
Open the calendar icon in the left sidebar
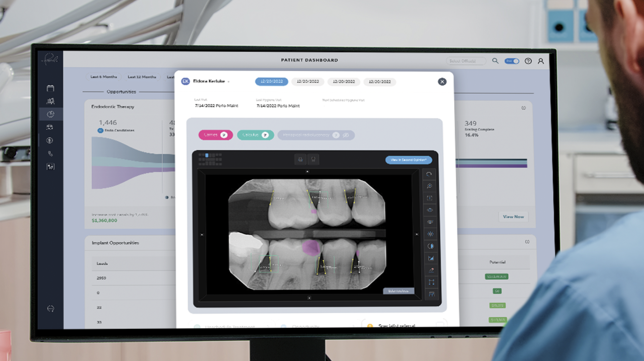point(50,88)
